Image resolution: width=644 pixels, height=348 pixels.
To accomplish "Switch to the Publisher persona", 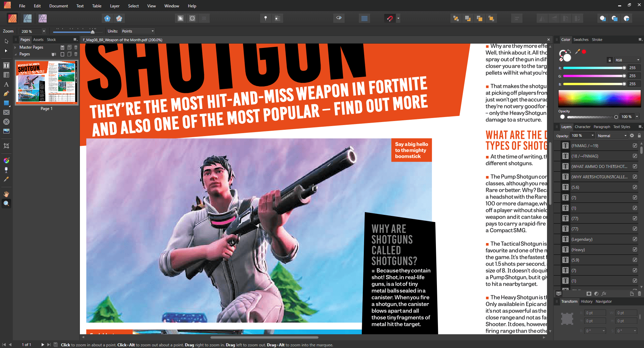I will (12, 18).
